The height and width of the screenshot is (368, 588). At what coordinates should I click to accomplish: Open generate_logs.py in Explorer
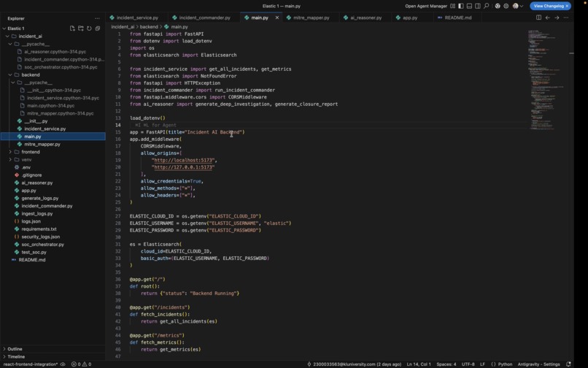click(39, 198)
